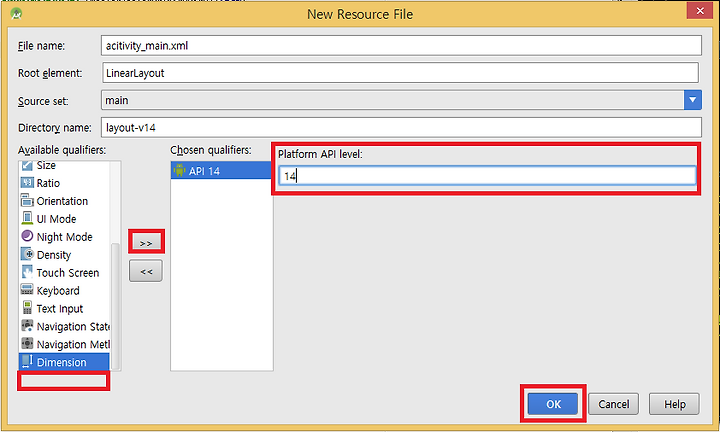This screenshot has width=720, height=432.
Task: Click the Platform API level field
Action: tap(487, 175)
